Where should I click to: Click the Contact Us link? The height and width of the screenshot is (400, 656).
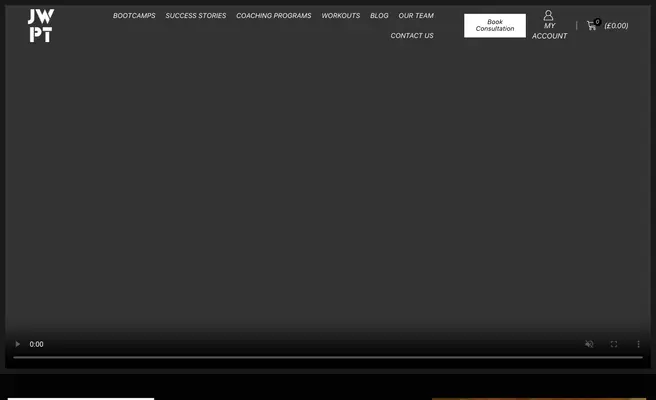click(412, 36)
